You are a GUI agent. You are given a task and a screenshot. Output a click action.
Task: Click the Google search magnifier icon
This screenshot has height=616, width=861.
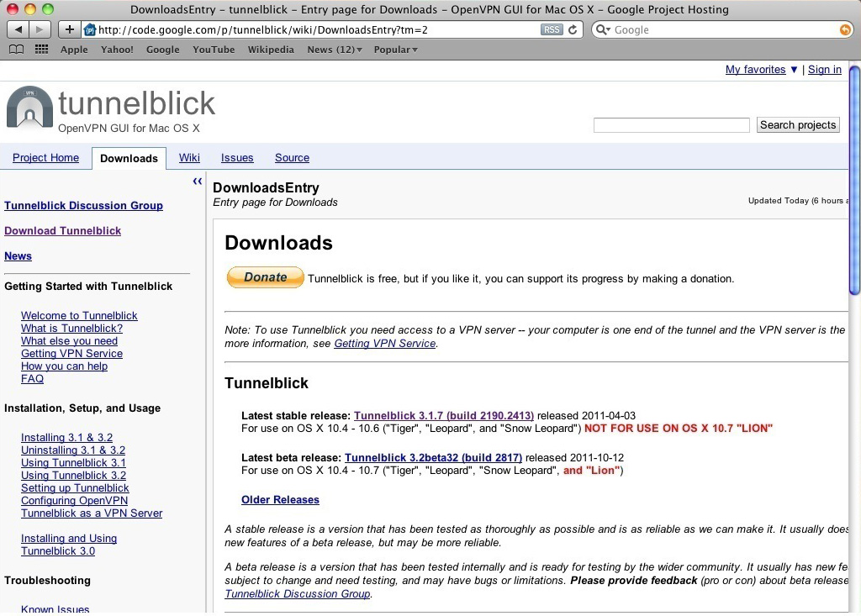[x=603, y=29]
